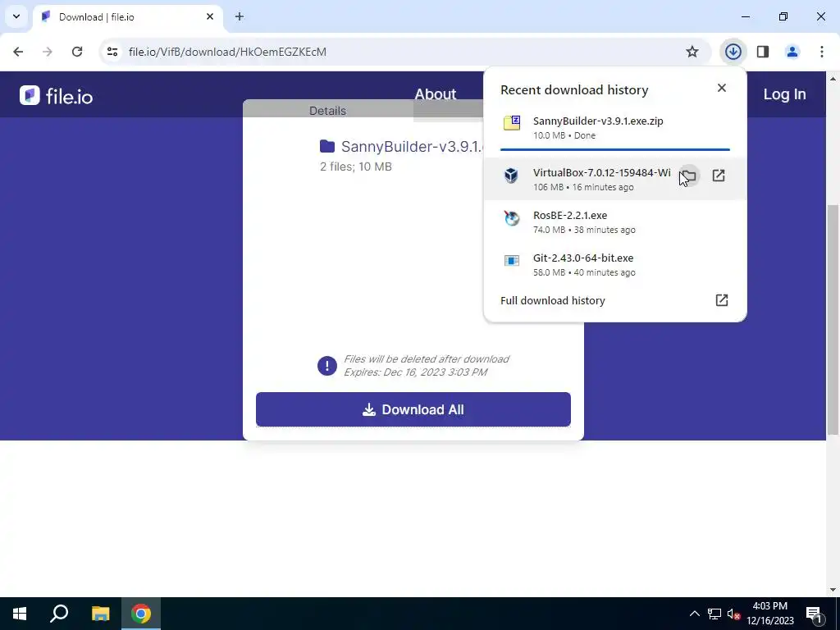
Task: Open the Chrome profile avatar
Action: coord(792,52)
